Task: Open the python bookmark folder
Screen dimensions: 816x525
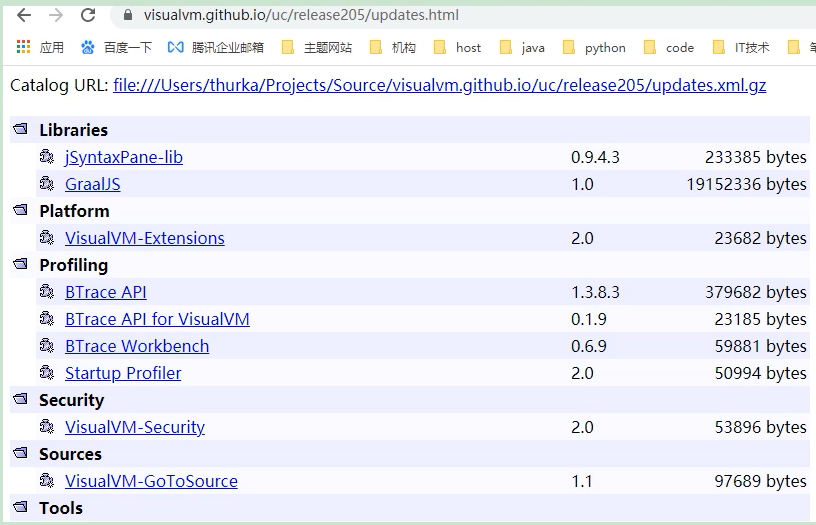Action: 594,47
